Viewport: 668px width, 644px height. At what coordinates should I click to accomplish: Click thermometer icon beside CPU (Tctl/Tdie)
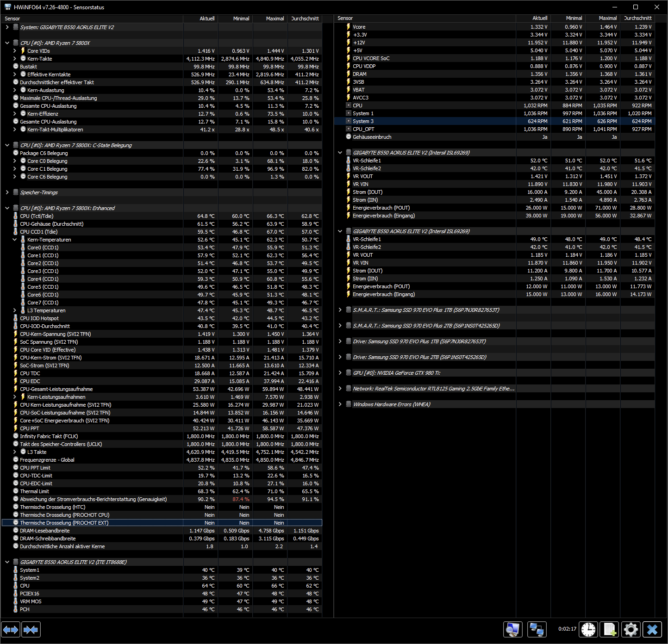coord(15,216)
